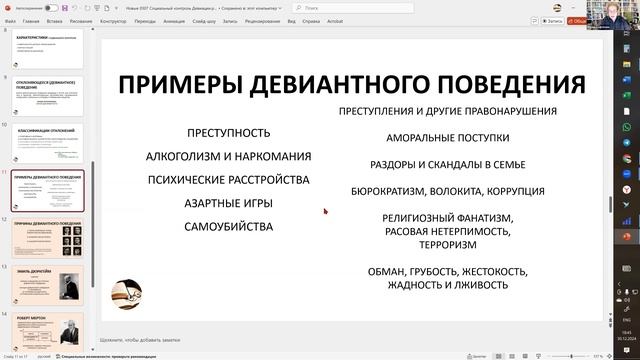The height and width of the screenshot is (360, 640).
Task: Click the comments icon near Запись button
Action: tap(534, 21)
